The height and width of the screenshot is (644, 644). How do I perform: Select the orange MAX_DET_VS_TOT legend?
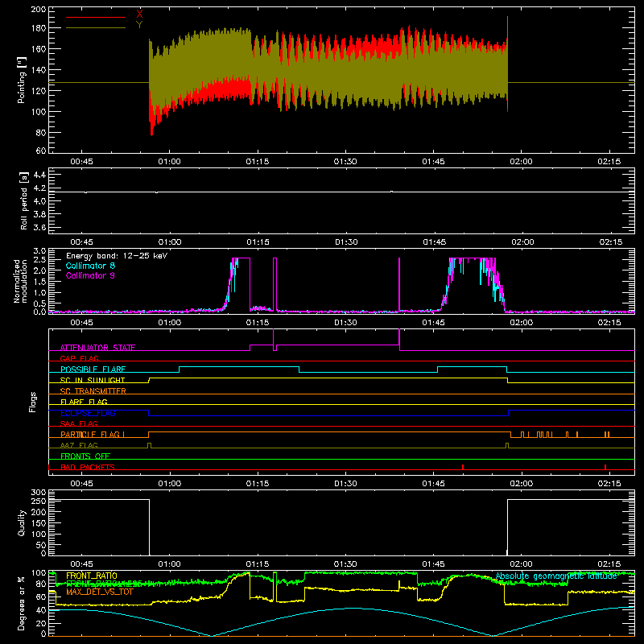point(100,592)
